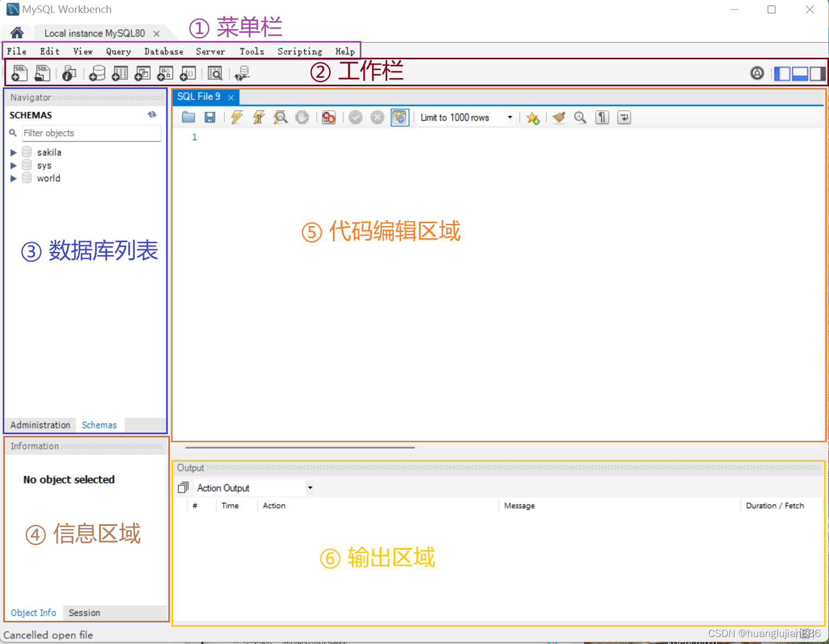Click the Message column header
The height and width of the screenshot is (644, 829).
519,505
